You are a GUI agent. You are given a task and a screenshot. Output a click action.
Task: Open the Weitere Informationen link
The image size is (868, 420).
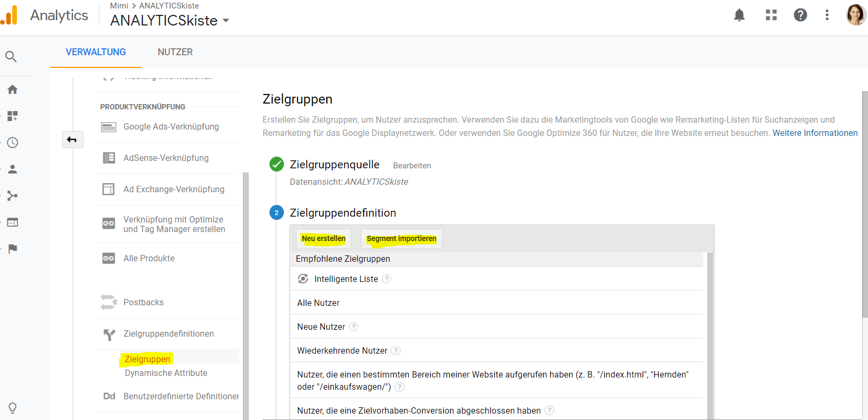[815, 133]
